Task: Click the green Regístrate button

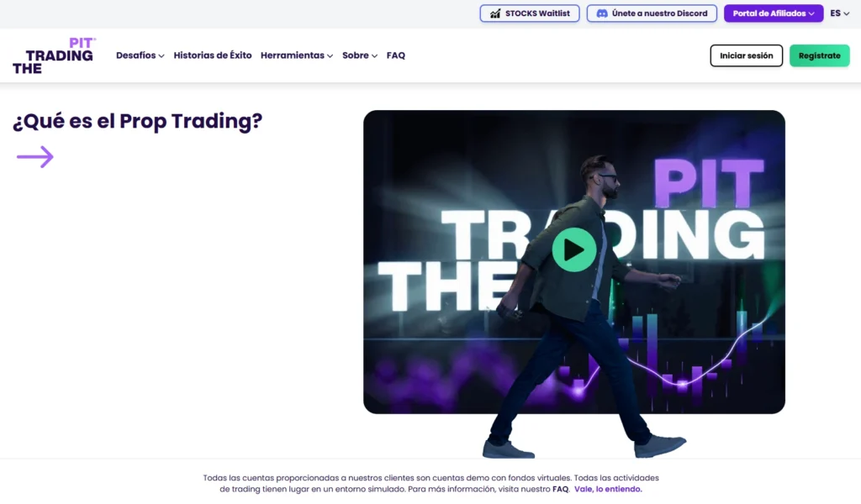Action: pos(819,55)
